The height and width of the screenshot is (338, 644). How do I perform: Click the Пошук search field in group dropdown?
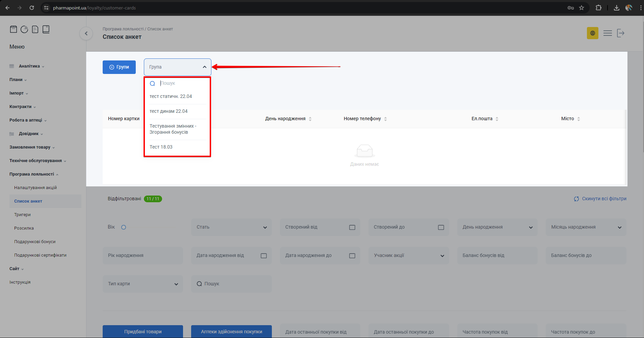coord(182,83)
